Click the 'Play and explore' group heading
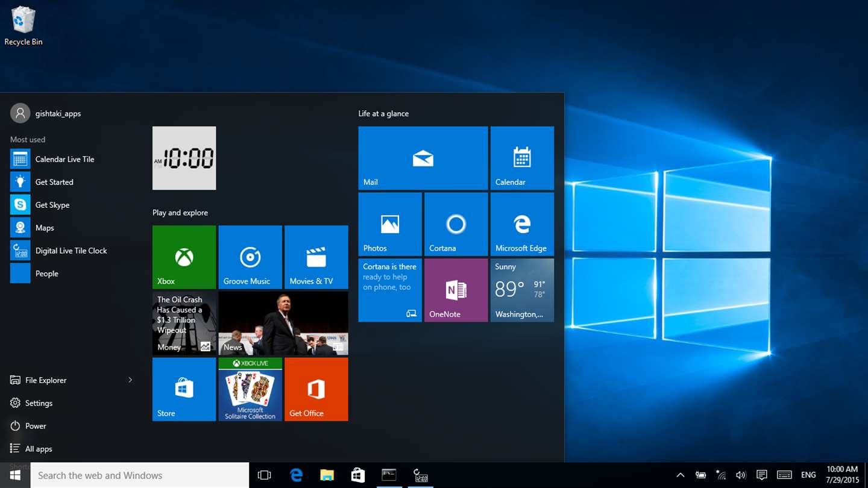868x488 pixels. 180,213
